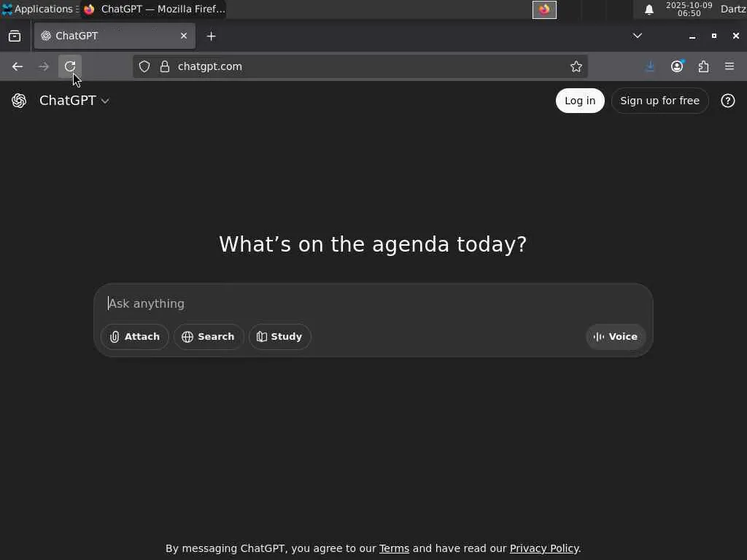Open Firefox downloads arrow icon
The width and height of the screenshot is (747, 560).
click(x=650, y=66)
